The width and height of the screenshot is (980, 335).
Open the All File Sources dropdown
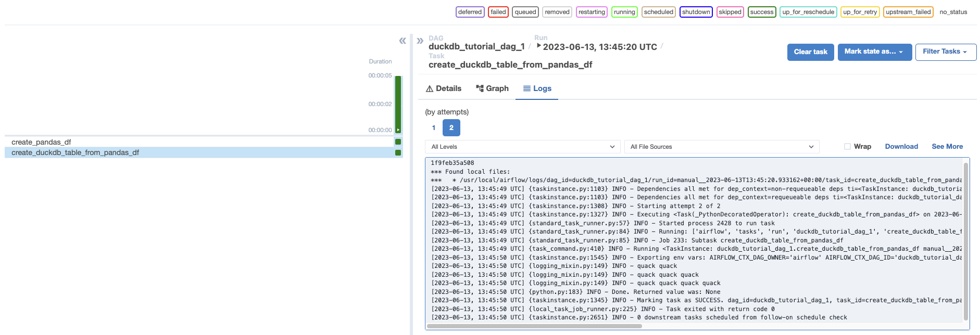point(721,147)
